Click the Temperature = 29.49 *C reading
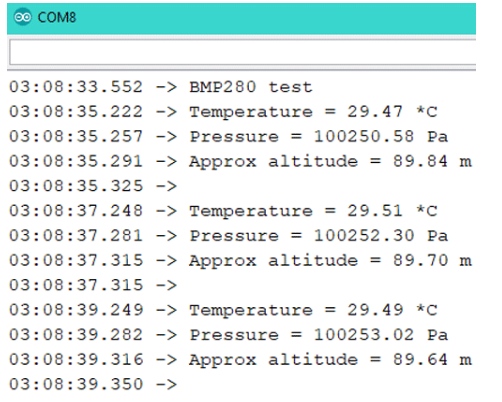The width and height of the screenshot is (502, 402). (x=313, y=310)
